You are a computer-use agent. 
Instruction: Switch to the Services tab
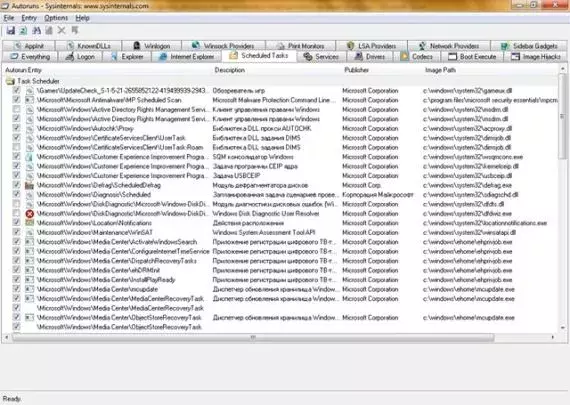tap(321, 57)
